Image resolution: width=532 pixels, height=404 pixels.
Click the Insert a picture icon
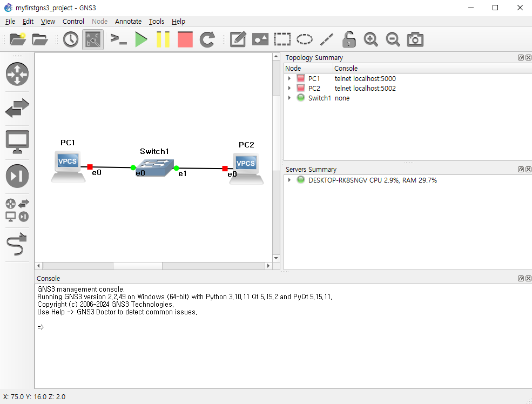[x=260, y=39]
